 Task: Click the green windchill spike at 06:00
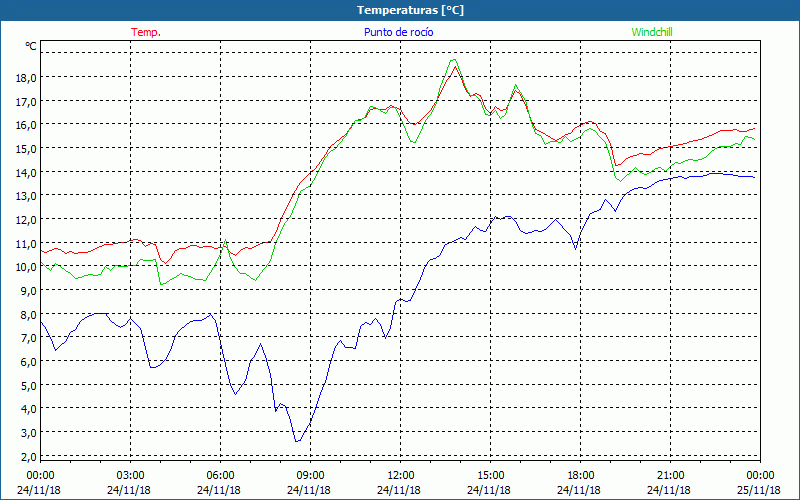pos(225,240)
